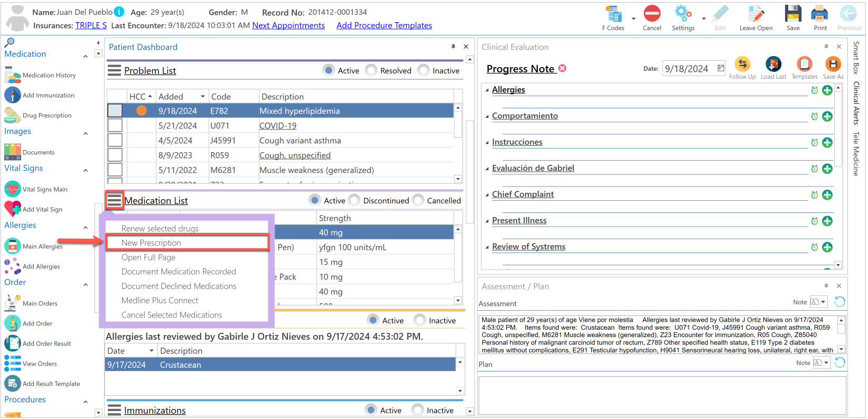
Task: Select Discontinued radio in Medication List
Action: 354,200
